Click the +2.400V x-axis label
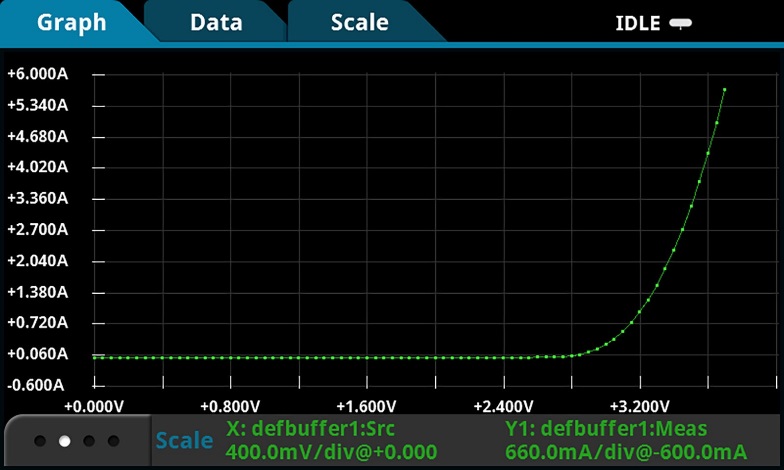Image resolution: width=784 pixels, height=470 pixels. tap(503, 407)
